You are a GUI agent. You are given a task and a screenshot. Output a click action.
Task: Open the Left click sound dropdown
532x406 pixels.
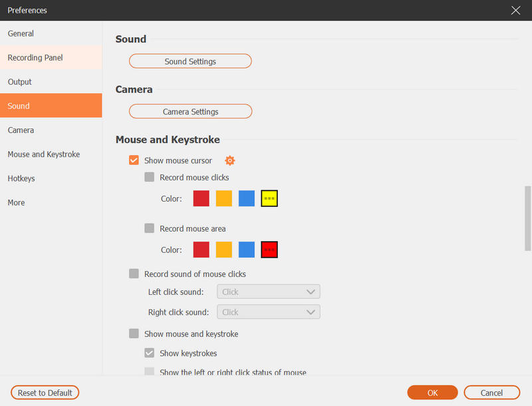tap(268, 292)
